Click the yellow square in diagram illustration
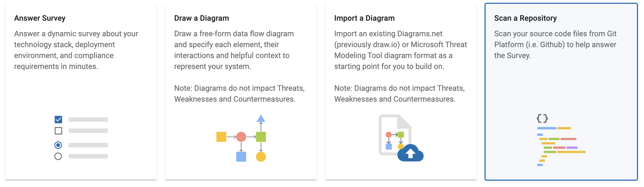The width and height of the screenshot is (644, 187). point(221,137)
